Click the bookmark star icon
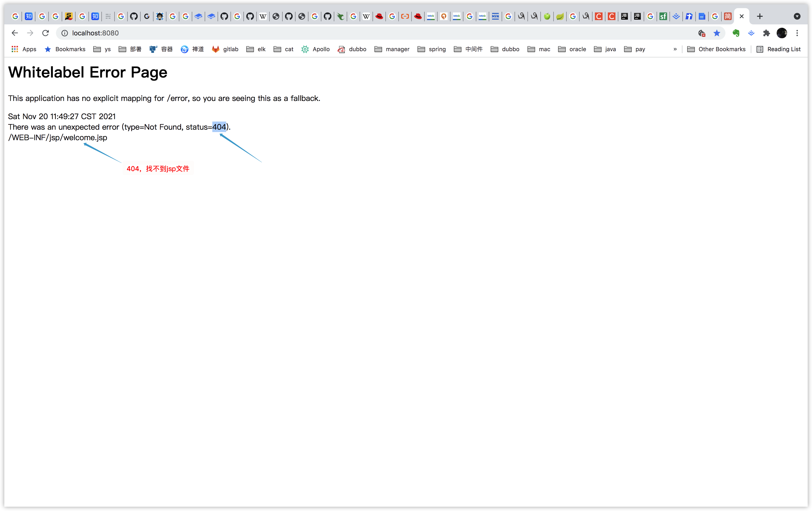 [x=717, y=33]
